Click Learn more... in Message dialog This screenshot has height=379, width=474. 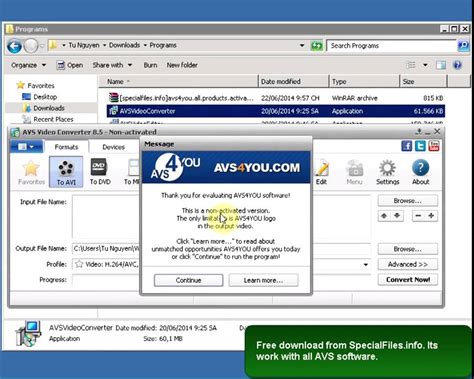(263, 280)
